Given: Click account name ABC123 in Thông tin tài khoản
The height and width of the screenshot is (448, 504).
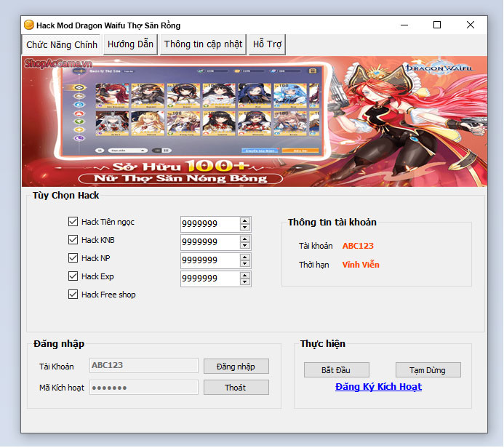Looking at the screenshot, I should (358, 246).
